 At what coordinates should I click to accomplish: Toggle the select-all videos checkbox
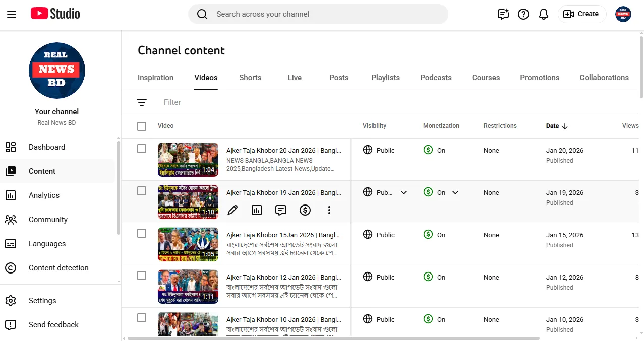point(142,126)
